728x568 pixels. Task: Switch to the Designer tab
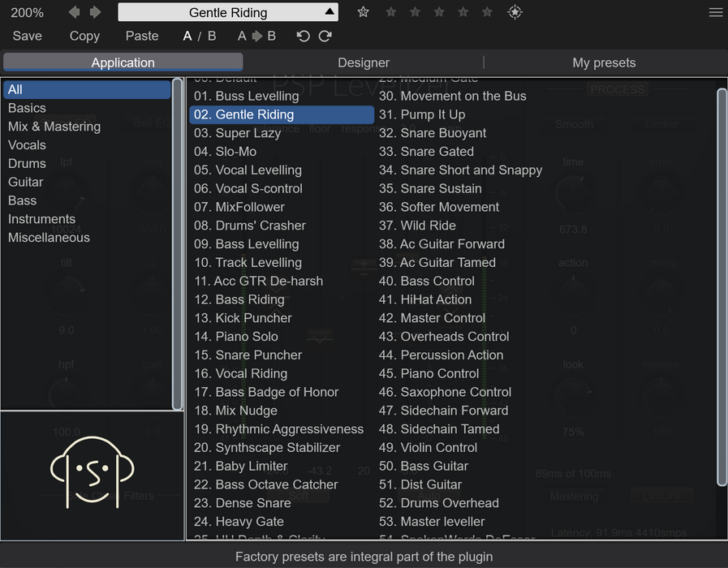[364, 62]
